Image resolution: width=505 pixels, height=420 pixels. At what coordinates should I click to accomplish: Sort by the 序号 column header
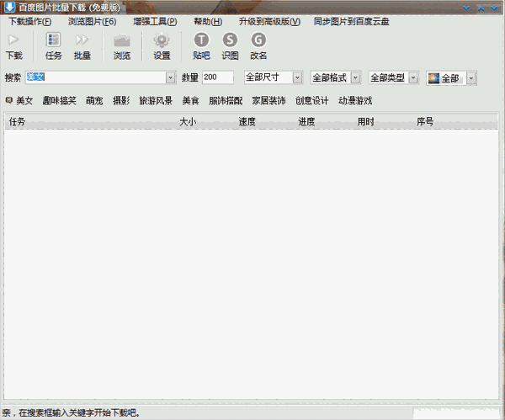(x=425, y=122)
